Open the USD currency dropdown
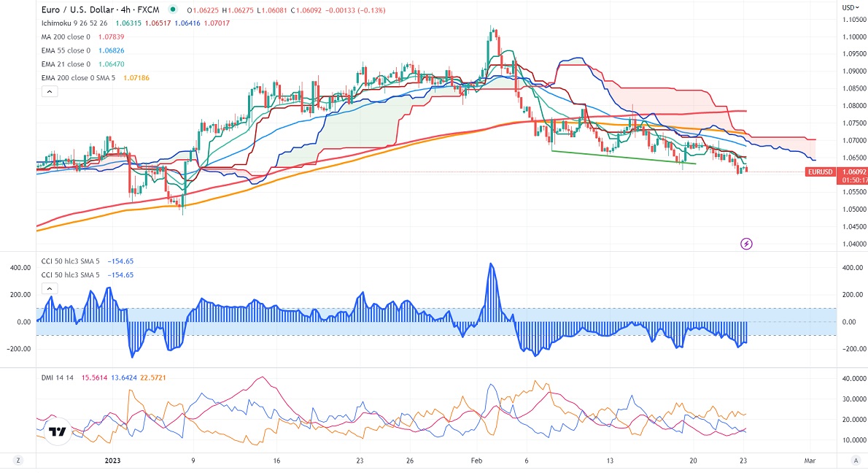 pyautogui.click(x=849, y=7)
